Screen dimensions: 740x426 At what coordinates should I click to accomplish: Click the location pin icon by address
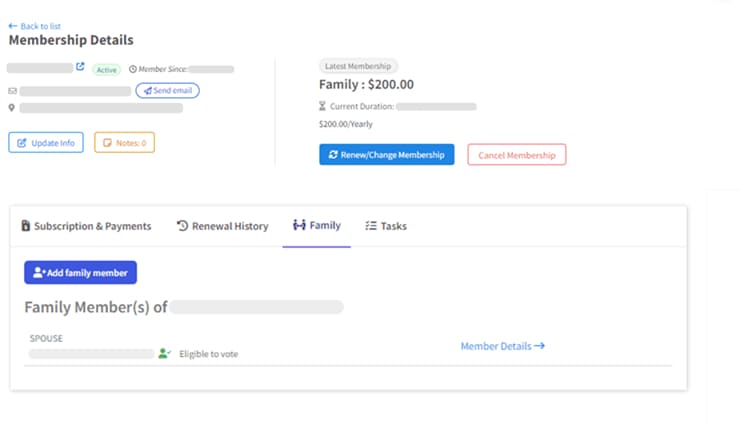click(12, 108)
